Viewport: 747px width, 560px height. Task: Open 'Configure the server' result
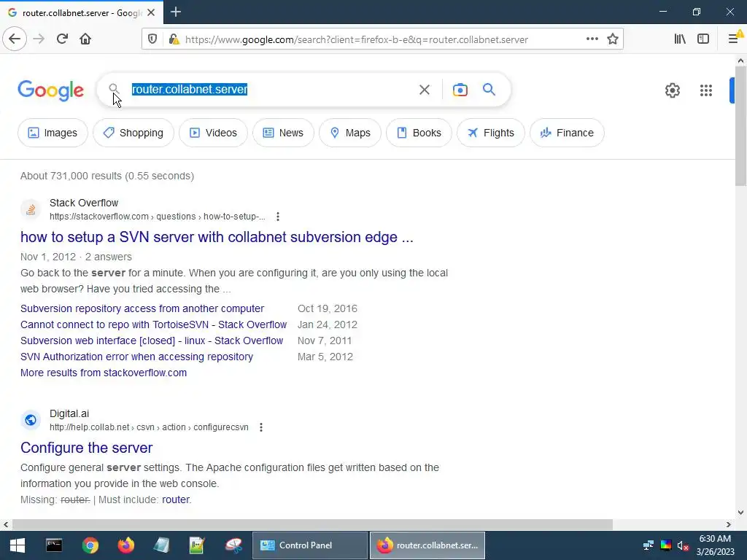(x=86, y=448)
